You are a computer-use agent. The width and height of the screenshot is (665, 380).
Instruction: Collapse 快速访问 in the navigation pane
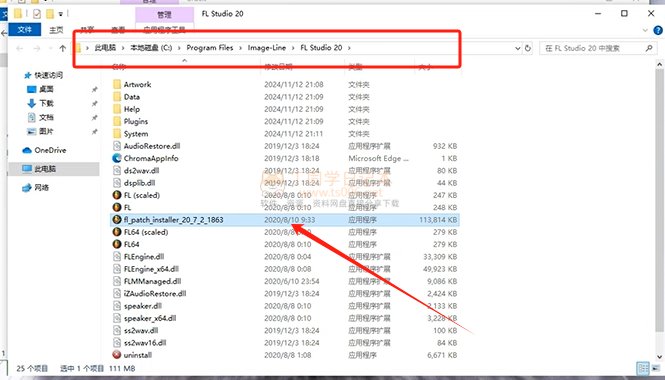[x=48, y=75]
